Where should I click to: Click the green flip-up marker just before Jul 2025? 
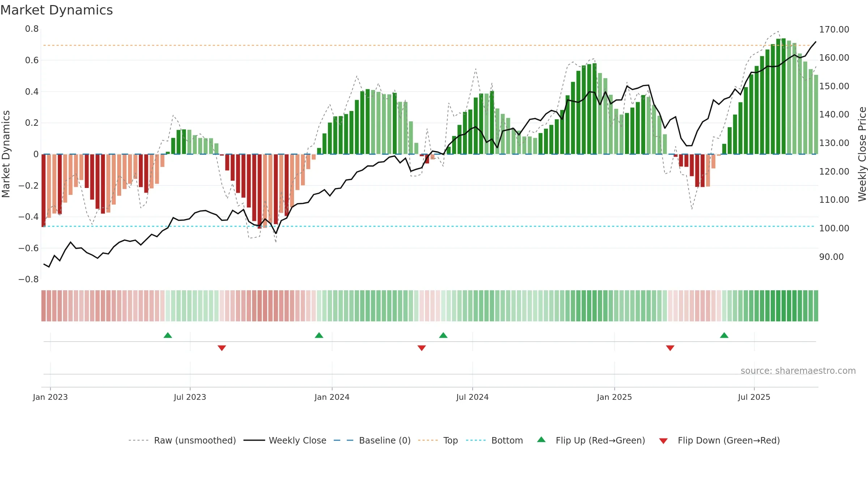[x=724, y=335]
